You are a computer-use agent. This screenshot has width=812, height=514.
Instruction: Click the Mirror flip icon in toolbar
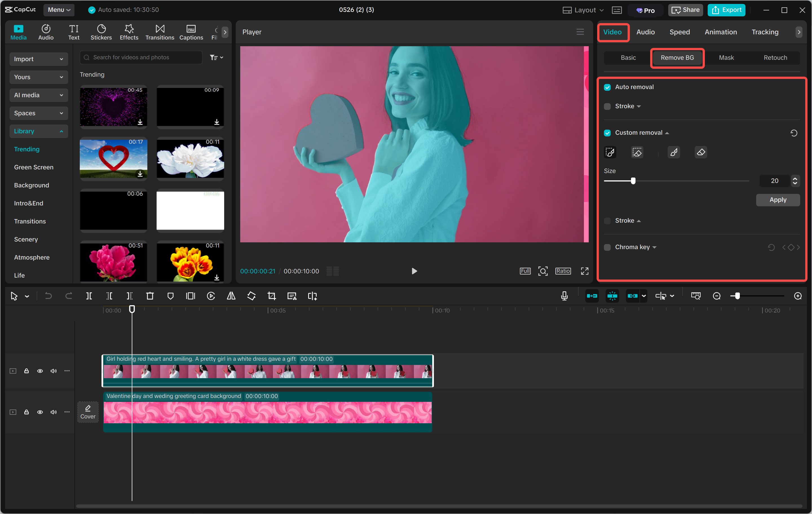(x=231, y=296)
